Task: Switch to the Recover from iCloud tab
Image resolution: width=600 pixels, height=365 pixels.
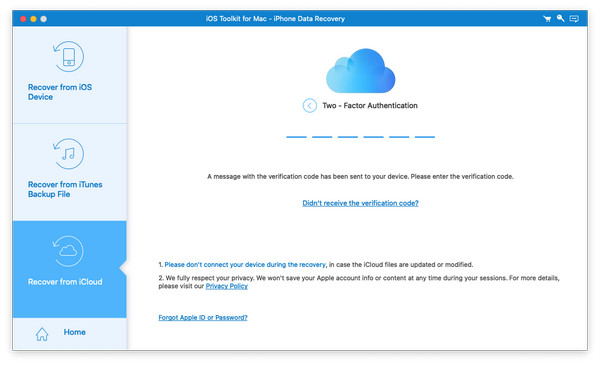Action: point(70,269)
